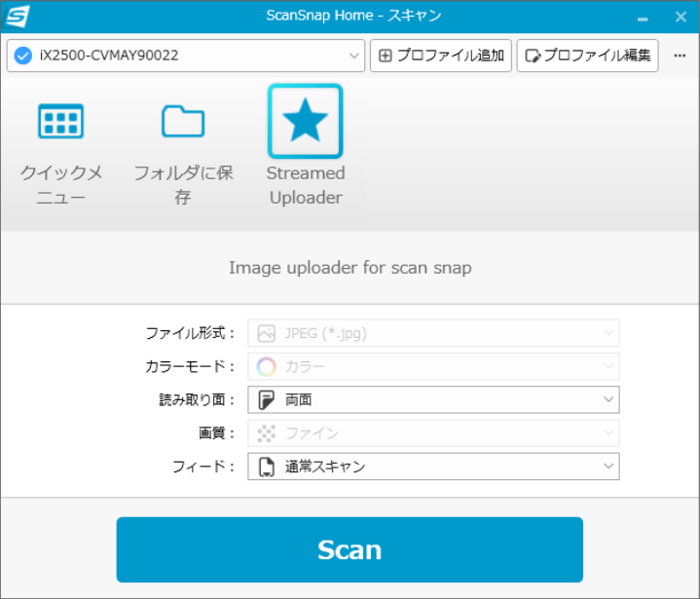
Task: Expand the 読み取り面 両面 dropdown
Action: tap(608, 399)
